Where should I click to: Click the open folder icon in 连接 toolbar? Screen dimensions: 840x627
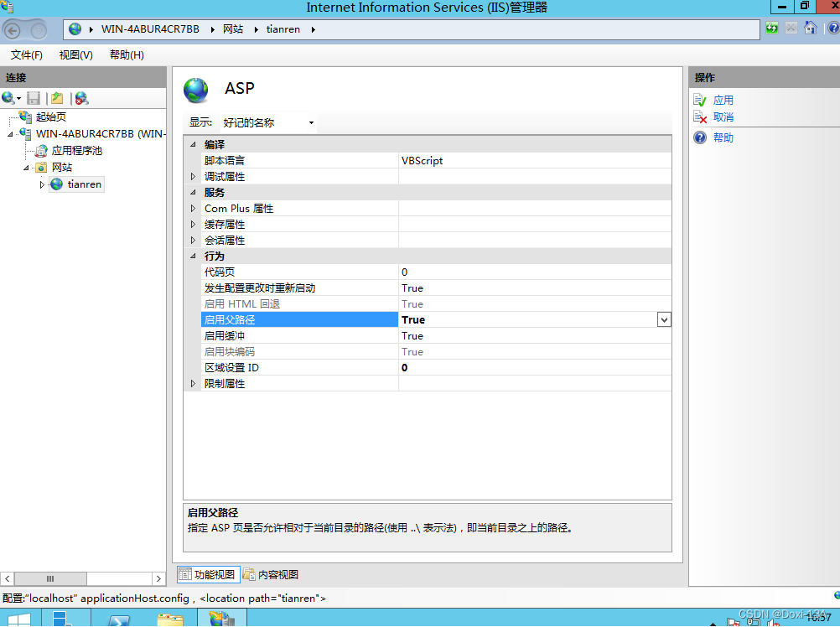(x=57, y=98)
